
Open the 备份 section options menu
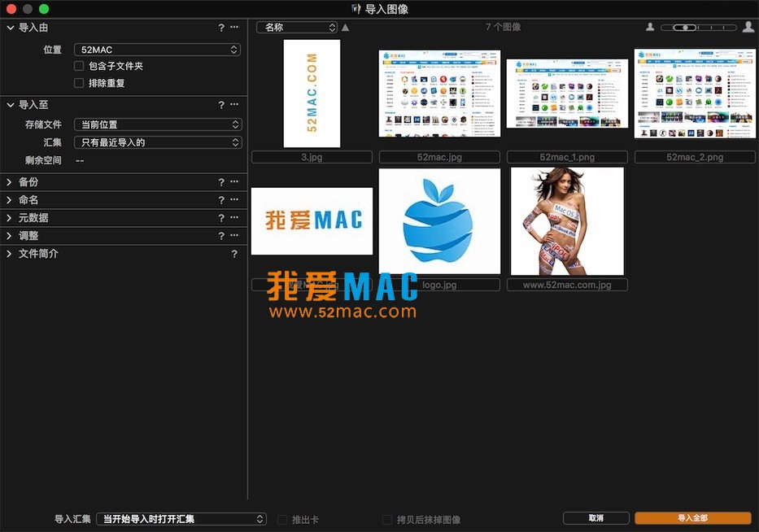pos(234,181)
